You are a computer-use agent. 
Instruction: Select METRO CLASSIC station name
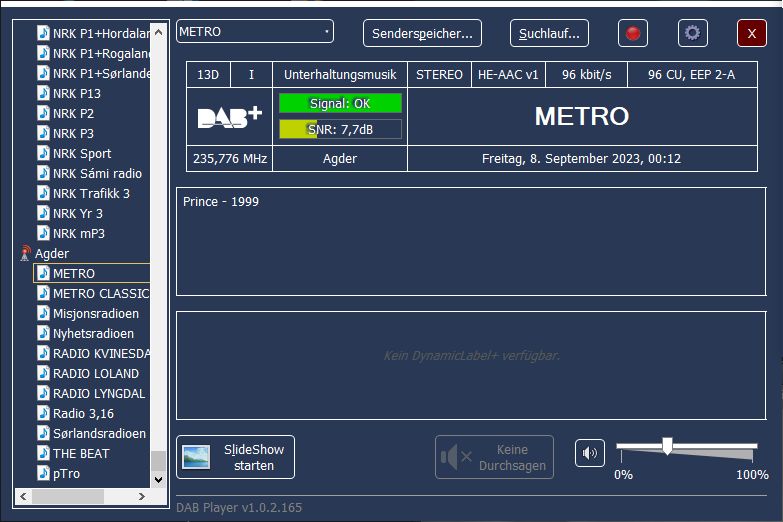[101, 294]
